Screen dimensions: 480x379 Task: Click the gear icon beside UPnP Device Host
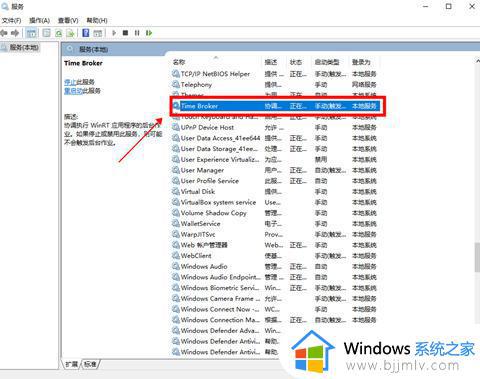tap(176, 127)
